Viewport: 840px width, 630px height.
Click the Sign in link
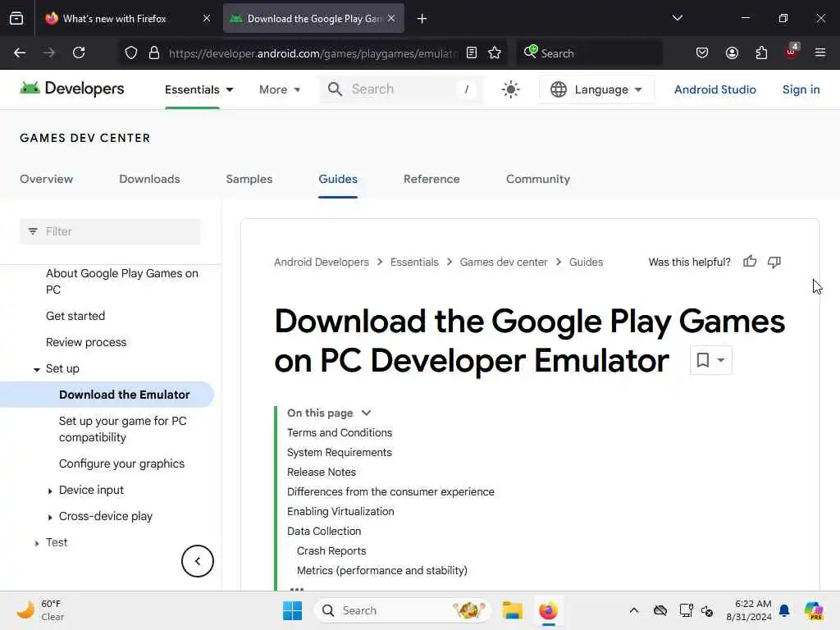point(801,89)
